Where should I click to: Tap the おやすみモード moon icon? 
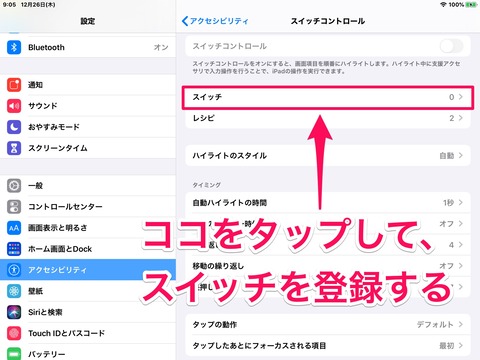(14, 127)
